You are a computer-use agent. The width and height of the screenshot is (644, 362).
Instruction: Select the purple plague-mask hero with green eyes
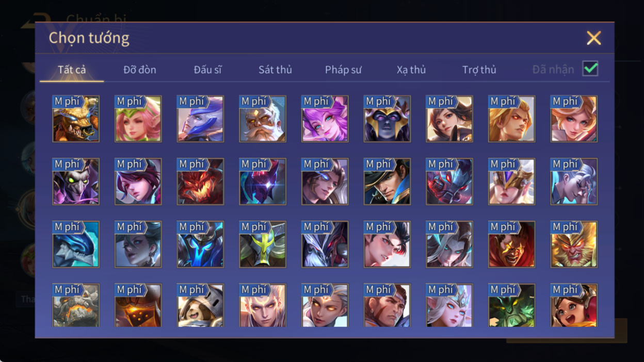[x=76, y=182]
